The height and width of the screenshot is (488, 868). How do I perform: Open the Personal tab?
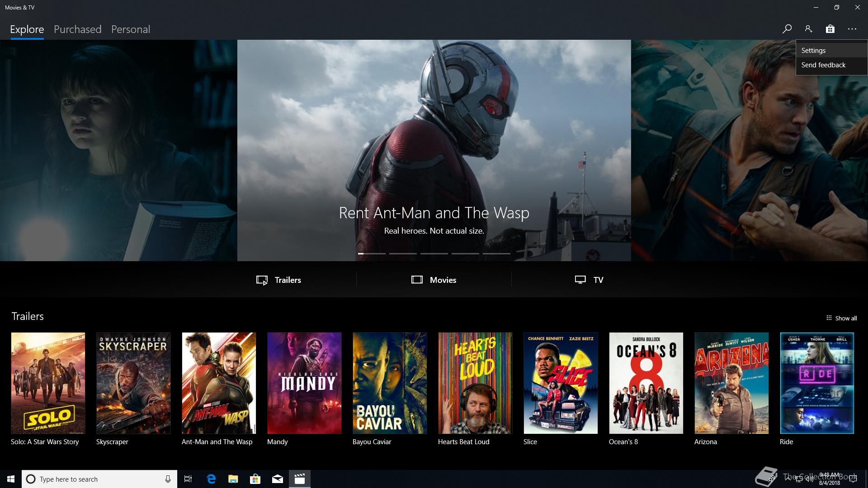[131, 29]
